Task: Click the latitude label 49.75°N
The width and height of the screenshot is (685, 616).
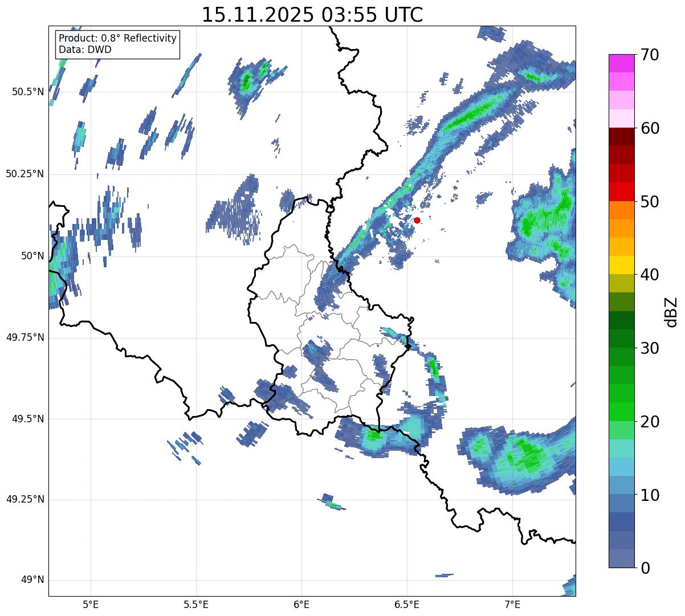Action: point(25,337)
